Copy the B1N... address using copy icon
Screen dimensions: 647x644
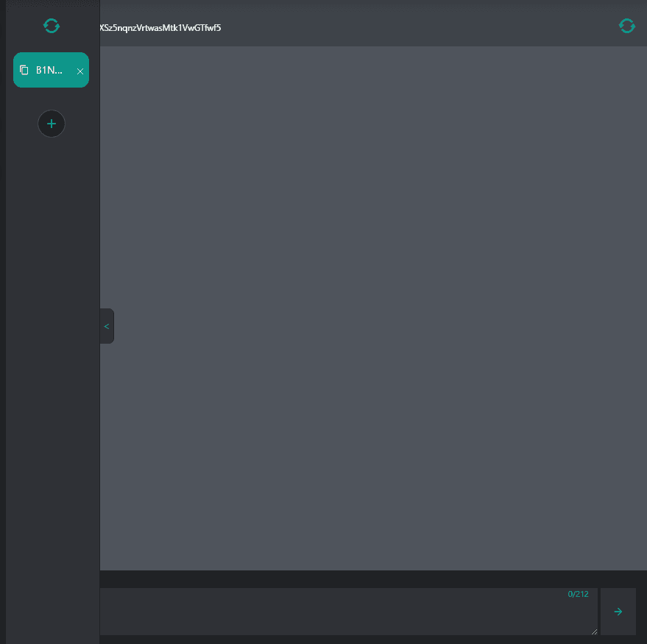[x=24, y=70]
